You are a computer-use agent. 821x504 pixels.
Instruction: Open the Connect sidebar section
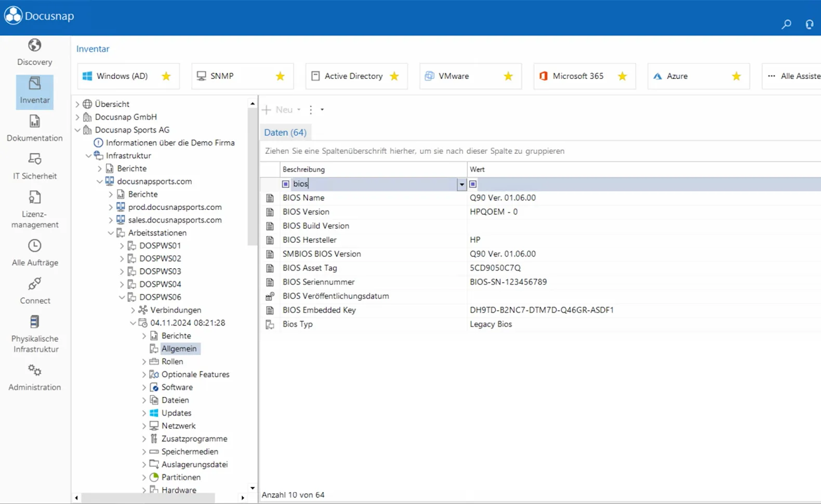point(34,290)
